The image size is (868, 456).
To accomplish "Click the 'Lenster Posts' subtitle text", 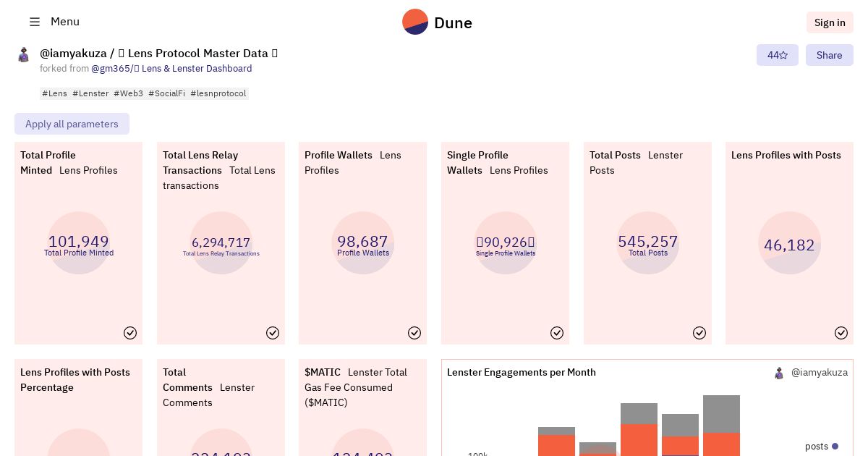I will (637, 163).
